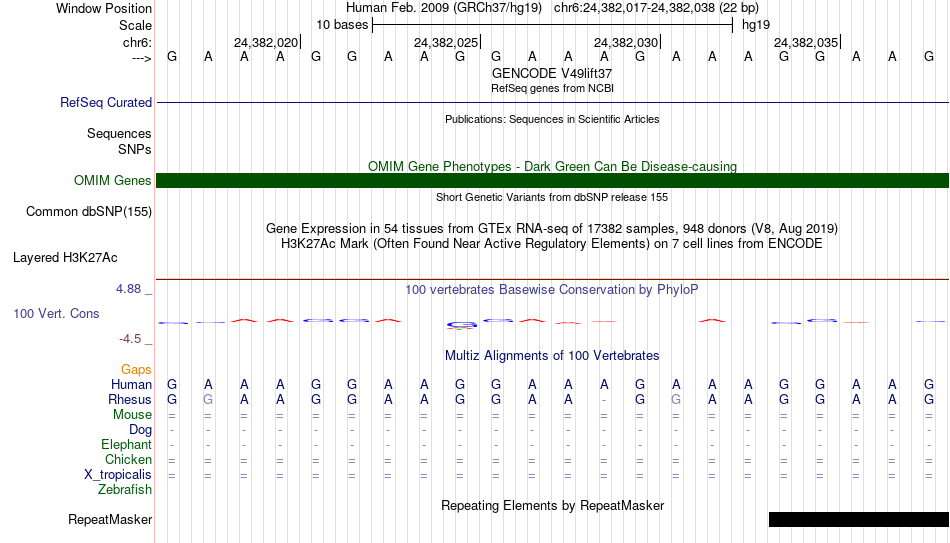Select the Zebrafish species row label
Image resolution: width=950 pixels, height=543 pixels.
(x=125, y=490)
